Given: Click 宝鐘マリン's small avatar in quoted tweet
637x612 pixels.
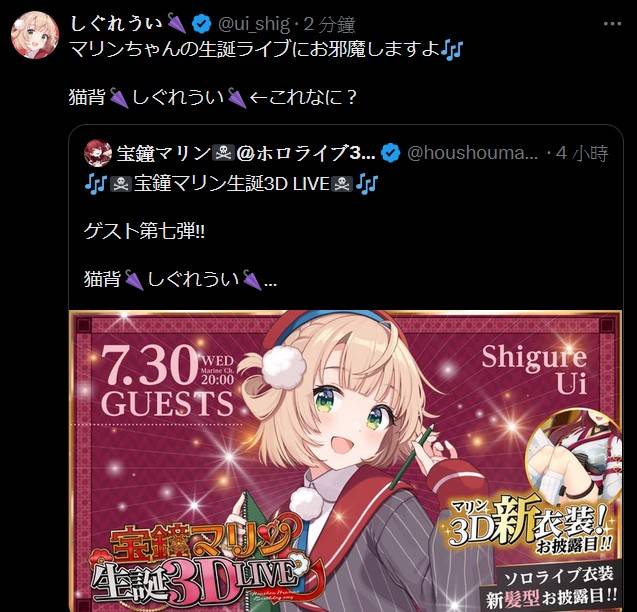Looking at the screenshot, I should 98,153.
